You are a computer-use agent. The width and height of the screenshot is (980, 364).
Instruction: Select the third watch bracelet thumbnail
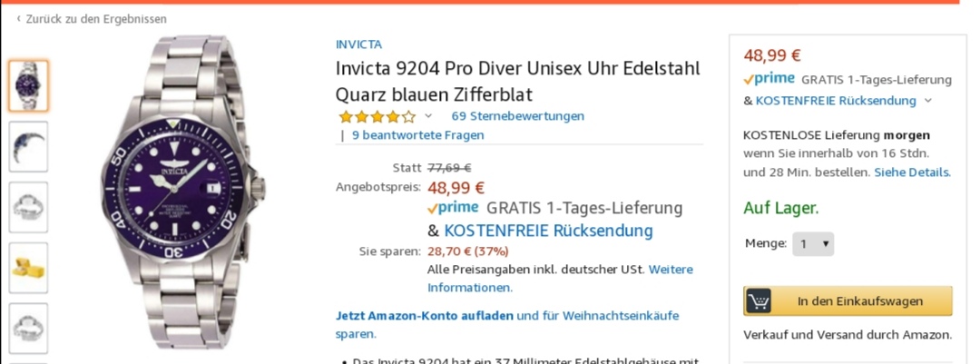[x=28, y=207]
